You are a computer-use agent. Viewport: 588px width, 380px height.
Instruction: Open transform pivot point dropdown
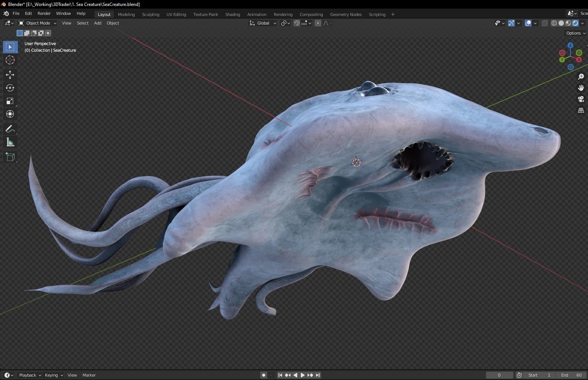tap(285, 23)
